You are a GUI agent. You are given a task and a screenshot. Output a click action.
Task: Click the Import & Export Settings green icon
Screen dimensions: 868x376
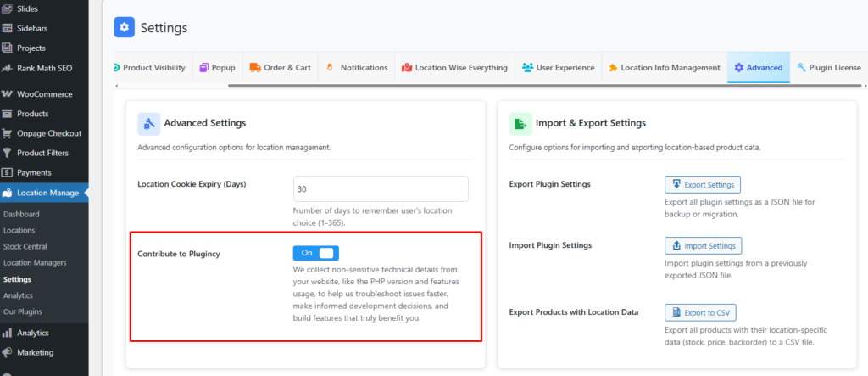point(520,124)
